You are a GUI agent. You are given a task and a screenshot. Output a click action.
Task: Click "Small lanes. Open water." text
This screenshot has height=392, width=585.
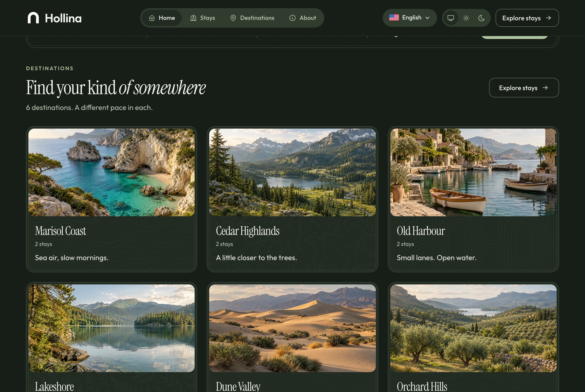click(x=436, y=258)
